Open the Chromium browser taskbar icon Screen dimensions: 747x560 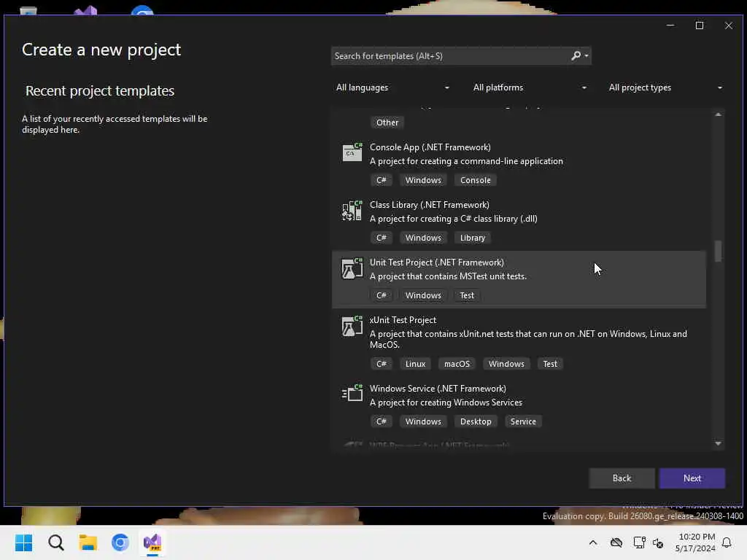120,542
